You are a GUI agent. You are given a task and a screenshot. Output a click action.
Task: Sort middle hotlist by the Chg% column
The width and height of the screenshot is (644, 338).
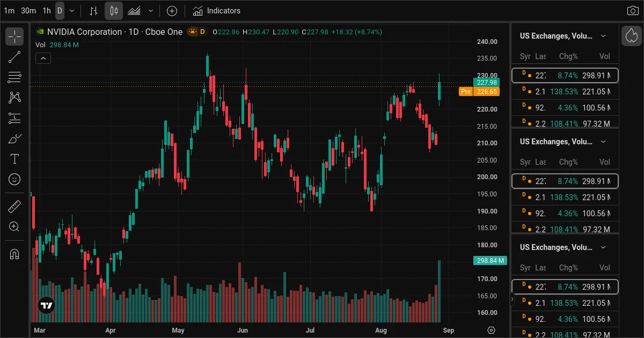click(568, 162)
